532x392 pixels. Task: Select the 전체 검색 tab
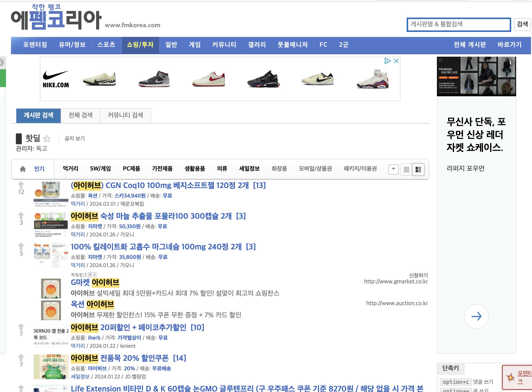(x=80, y=115)
